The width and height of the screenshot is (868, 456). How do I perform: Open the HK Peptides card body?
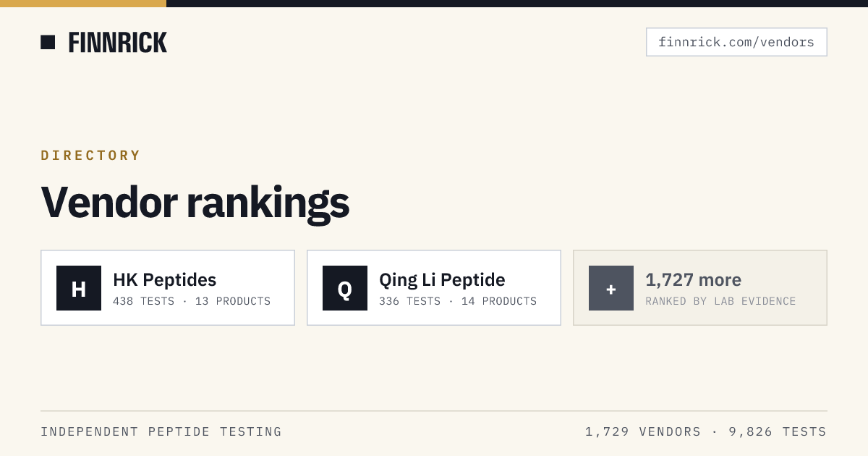tap(168, 288)
